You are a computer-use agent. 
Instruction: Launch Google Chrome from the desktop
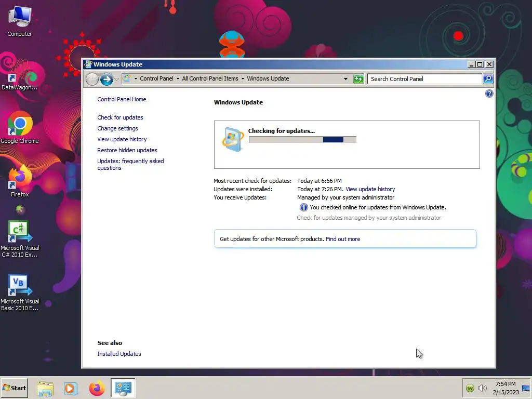(x=20, y=128)
